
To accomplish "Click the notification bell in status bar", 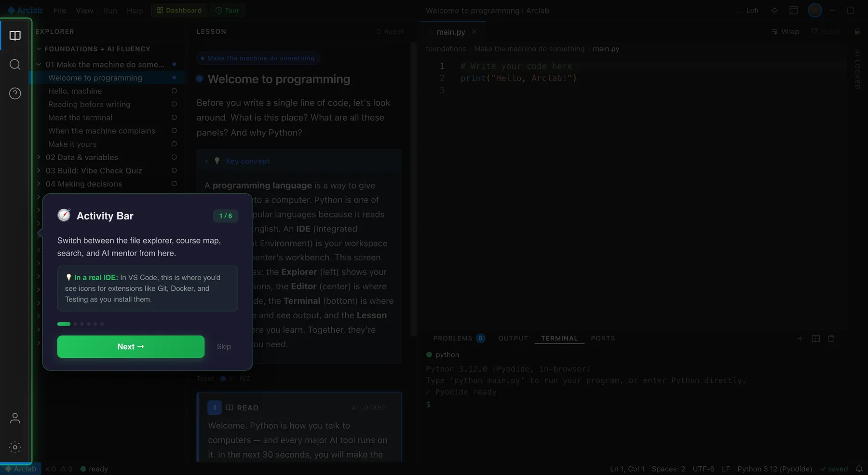I will click(859, 469).
